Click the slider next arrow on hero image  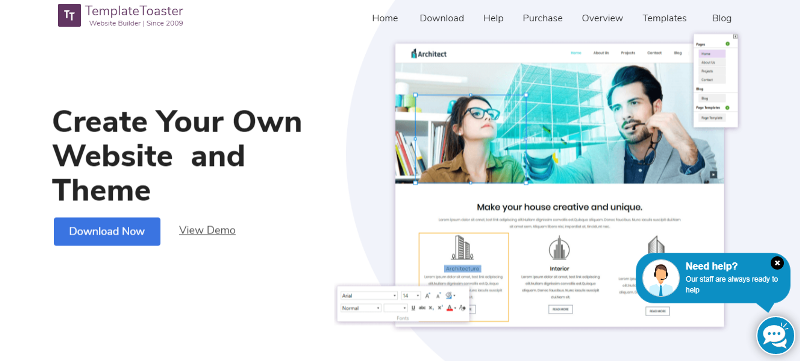tap(713, 174)
